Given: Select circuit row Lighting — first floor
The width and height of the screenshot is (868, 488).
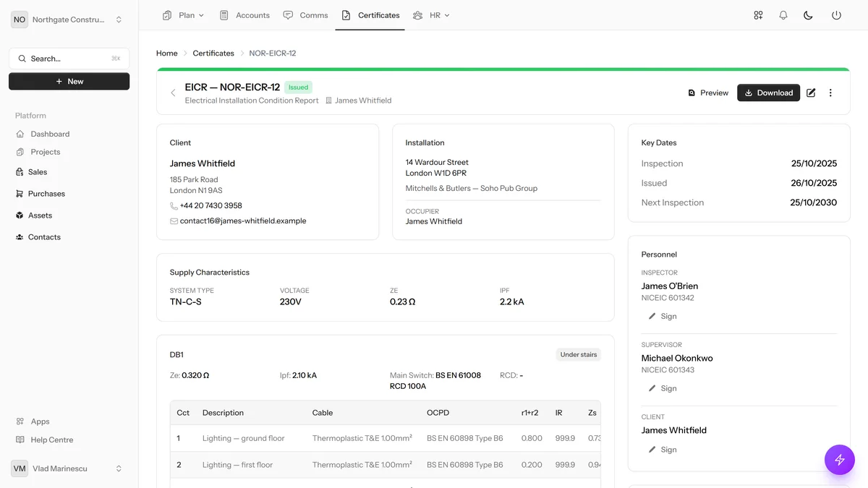Looking at the screenshot, I should 386,465.
